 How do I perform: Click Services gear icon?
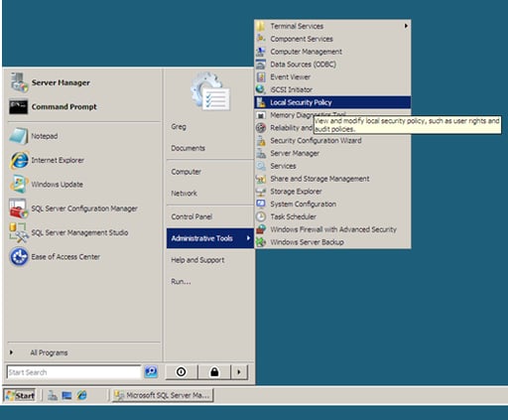(x=261, y=166)
